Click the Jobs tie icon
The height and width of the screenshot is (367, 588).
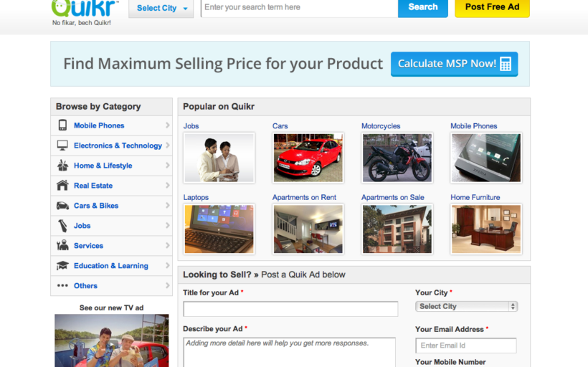[62, 226]
